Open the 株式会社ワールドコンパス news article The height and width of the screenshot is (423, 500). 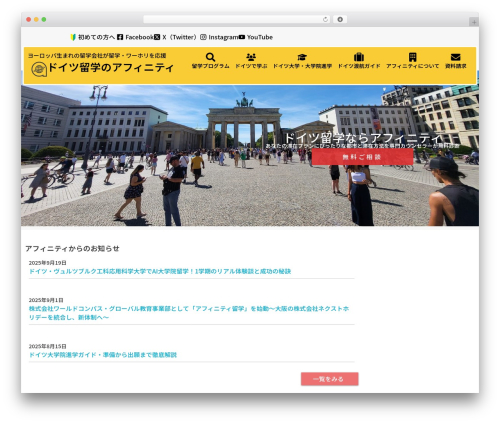(x=189, y=313)
